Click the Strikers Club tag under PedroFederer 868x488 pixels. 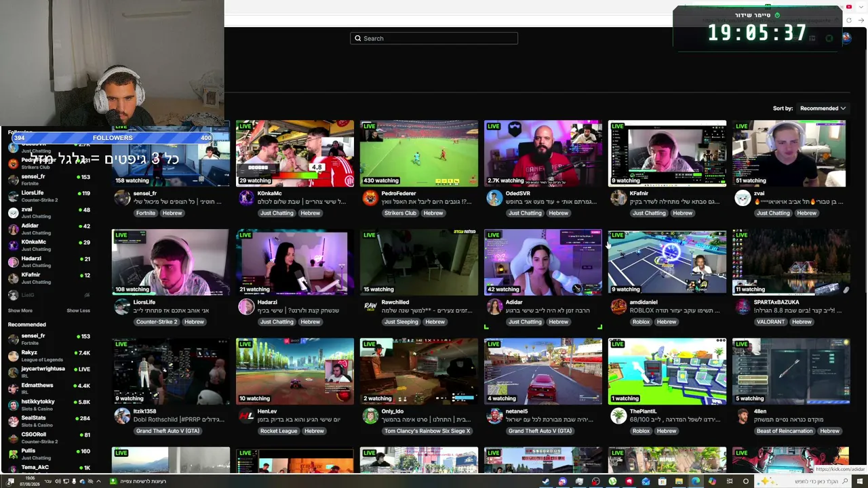pyautogui.click(x=400, y=213)
